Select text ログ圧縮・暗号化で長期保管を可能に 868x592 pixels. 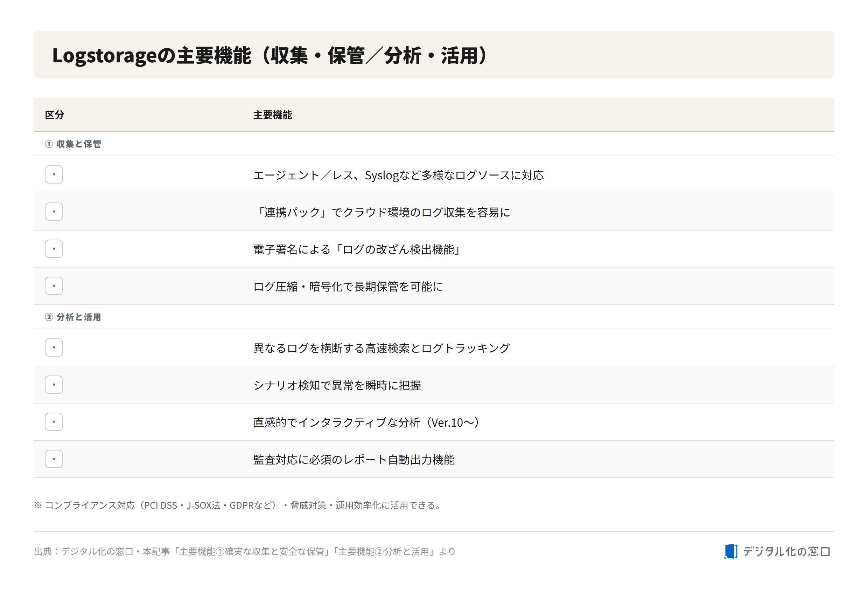click(x=348, y=287)
